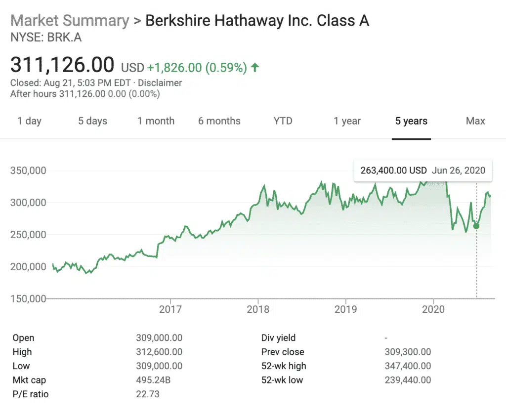Screen dimensions: 506x420
Task: Switch to the YTD chart view
Action: tap(282, 121)
